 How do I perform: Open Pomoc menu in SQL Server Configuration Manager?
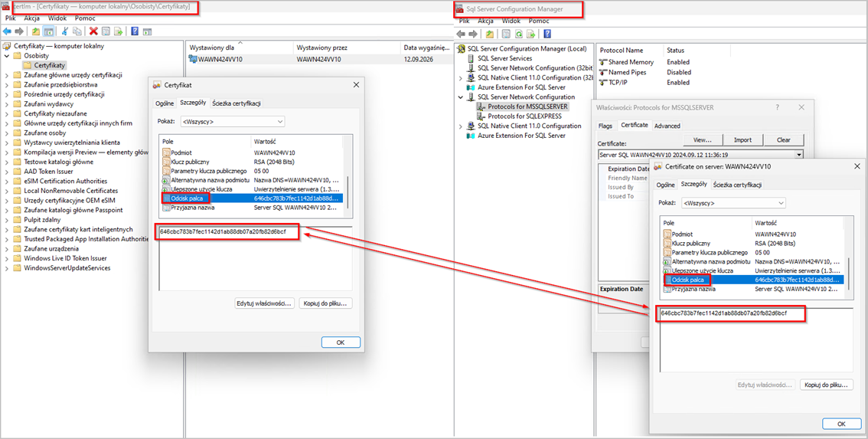tap(539, 21)
